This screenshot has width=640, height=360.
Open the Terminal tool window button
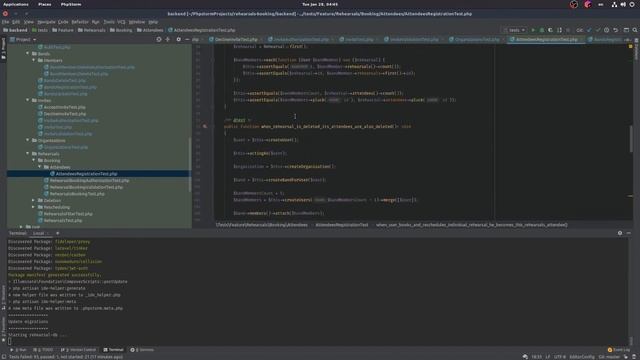point(113,350)
